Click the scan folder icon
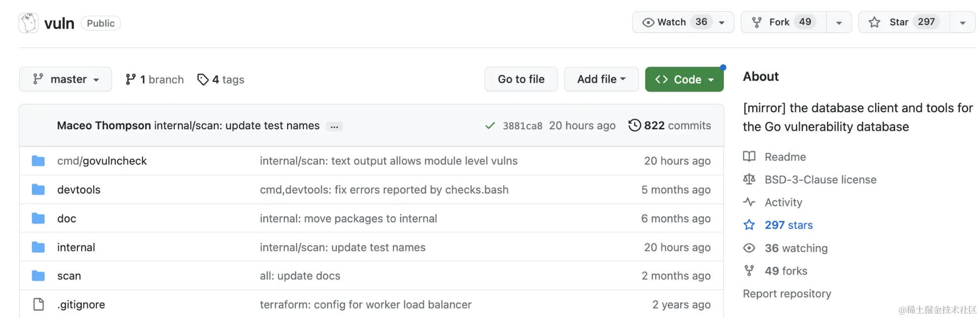Screen dimensions: 980x318 pos(38,276)
